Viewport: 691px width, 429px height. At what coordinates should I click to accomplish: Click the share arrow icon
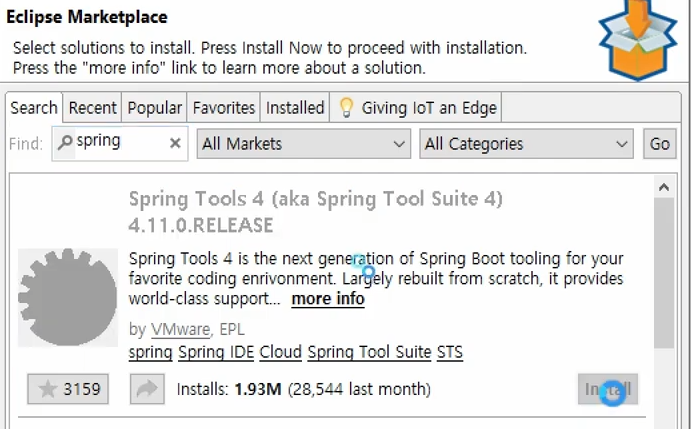click(147, 389)
